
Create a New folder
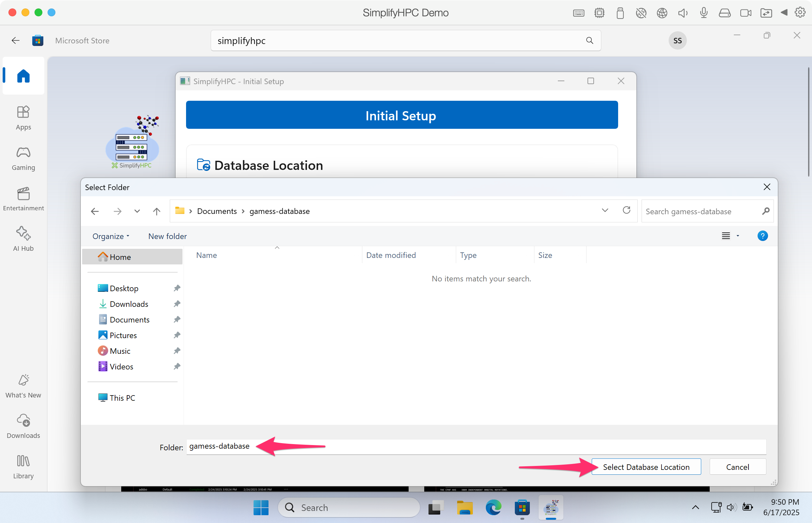167,236
